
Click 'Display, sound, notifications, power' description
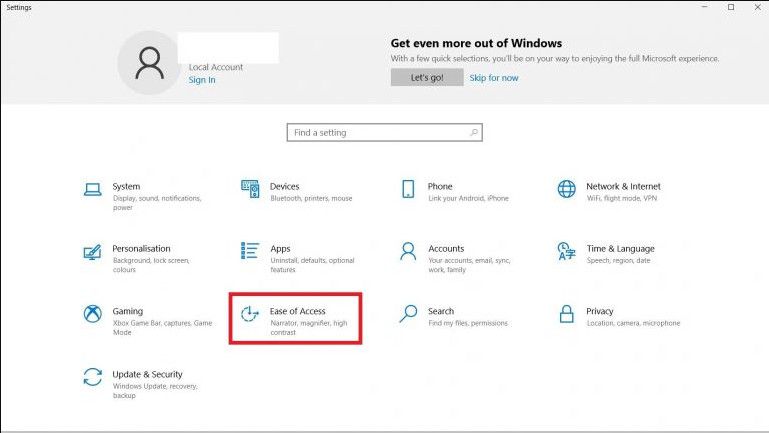157,203
